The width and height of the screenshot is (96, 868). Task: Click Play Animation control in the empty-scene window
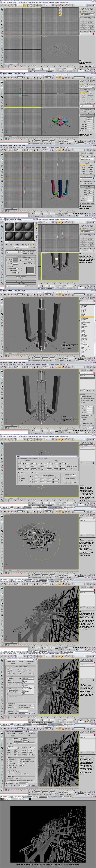81,69
